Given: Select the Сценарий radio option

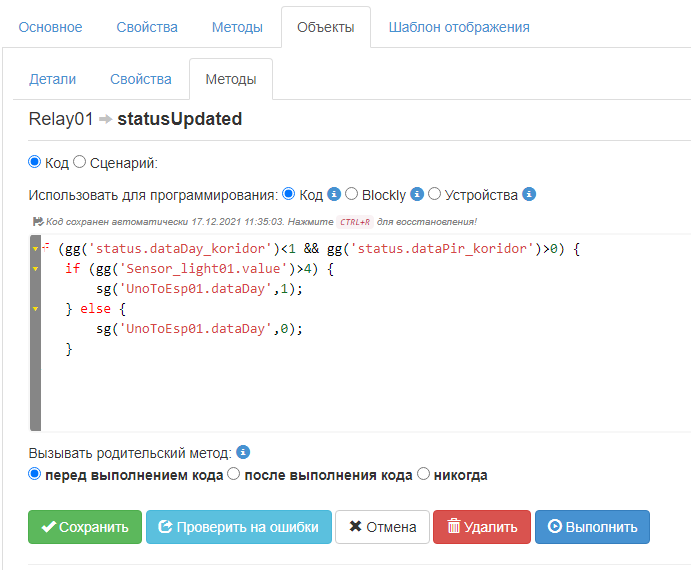Looking at the screenshot, I should click(80, 161).
